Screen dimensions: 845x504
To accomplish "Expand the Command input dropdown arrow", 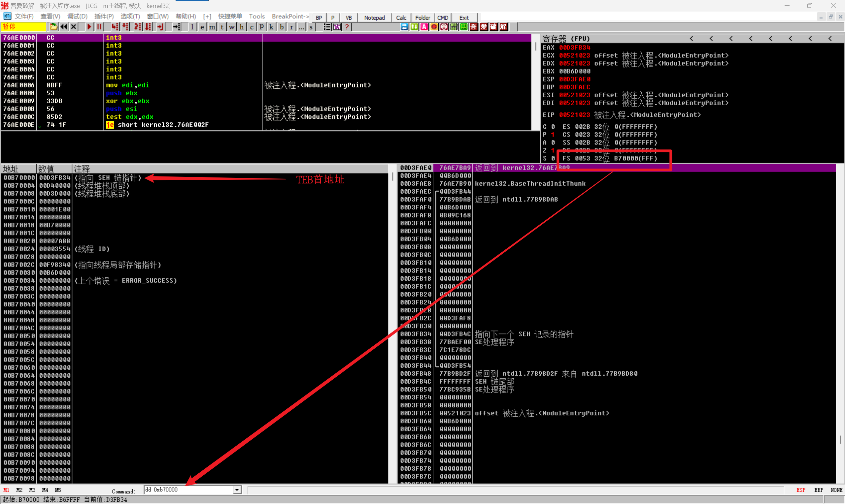I will coord(237,490).
